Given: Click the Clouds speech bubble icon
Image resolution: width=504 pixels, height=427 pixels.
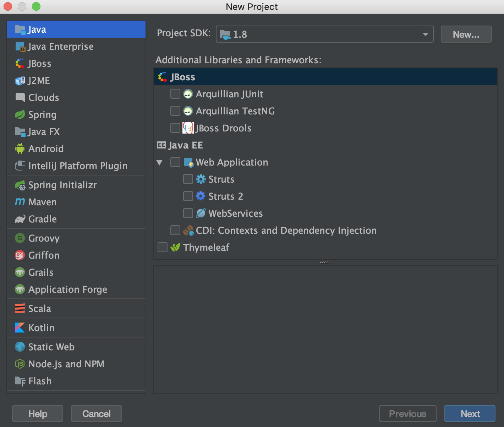Looking at the screenshot, I should (x=20, y=97).
